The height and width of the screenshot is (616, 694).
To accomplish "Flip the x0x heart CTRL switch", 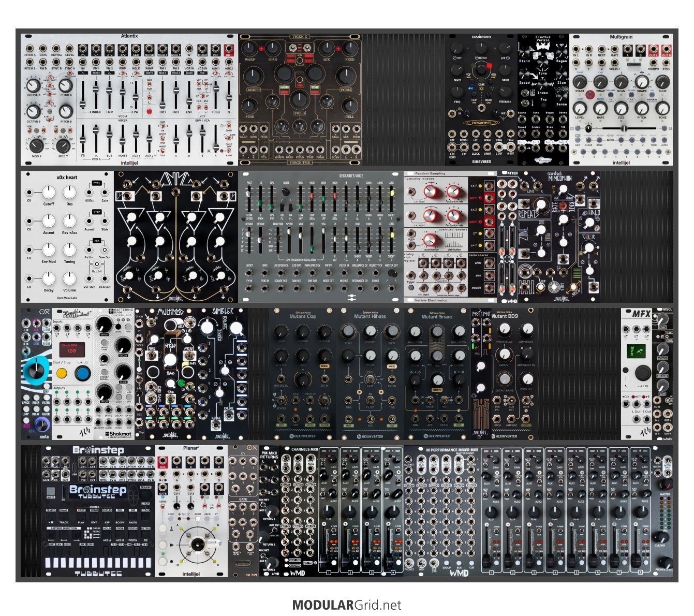I will [97, 183].
